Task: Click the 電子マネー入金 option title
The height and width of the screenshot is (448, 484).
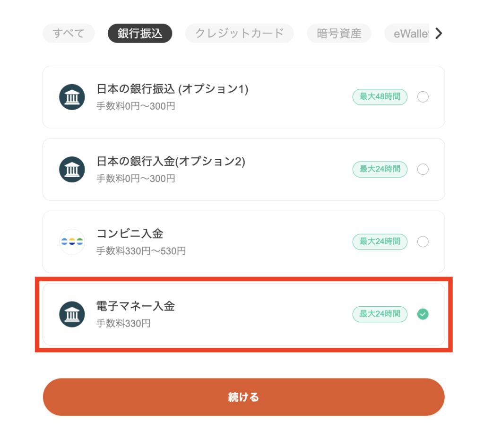Action: 136,306
